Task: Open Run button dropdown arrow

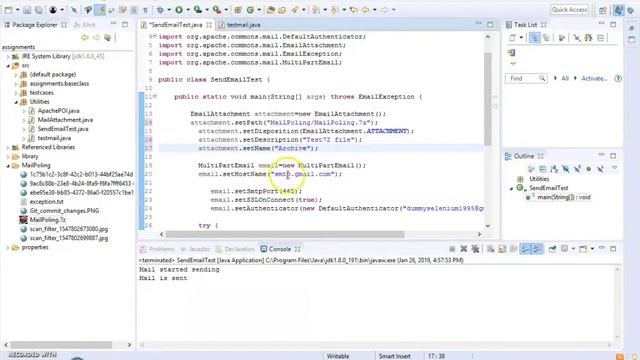Action: pos(187,10)
